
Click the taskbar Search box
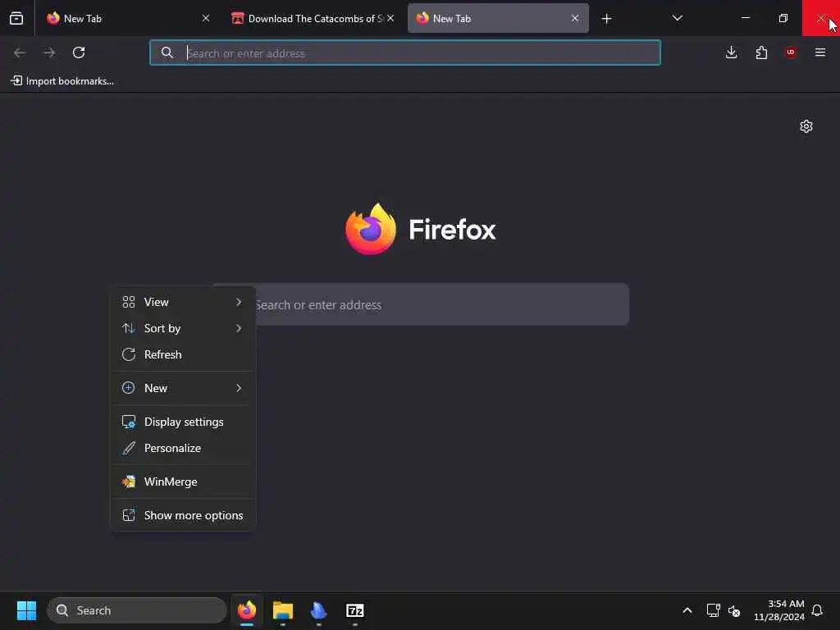(x=137, y=610)
